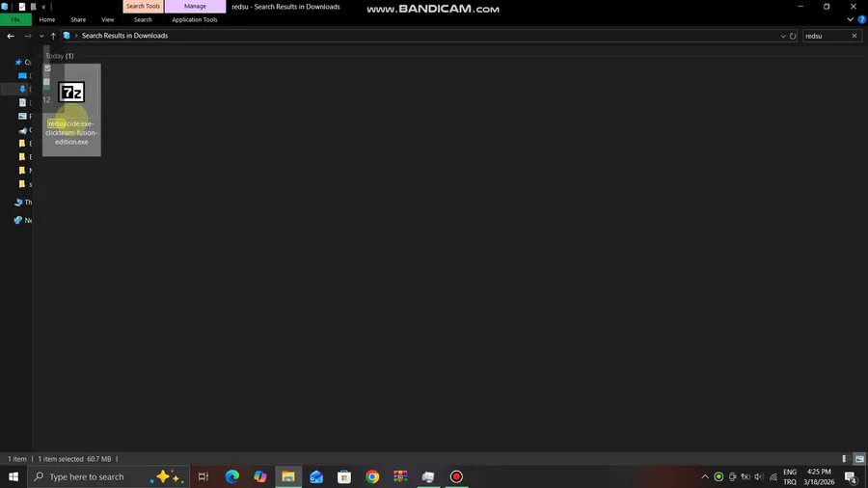Select the Search Tools contextual tab
Image resolution: width=868 pixels, height=488 pixels.
click(143, 6)
